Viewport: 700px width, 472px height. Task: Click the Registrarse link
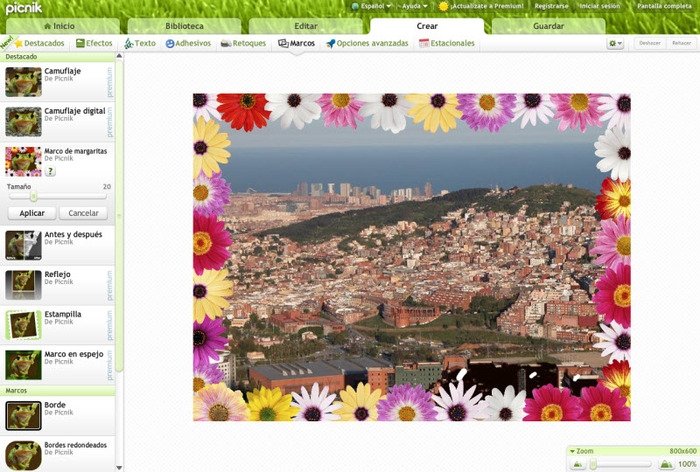point(551,6)
